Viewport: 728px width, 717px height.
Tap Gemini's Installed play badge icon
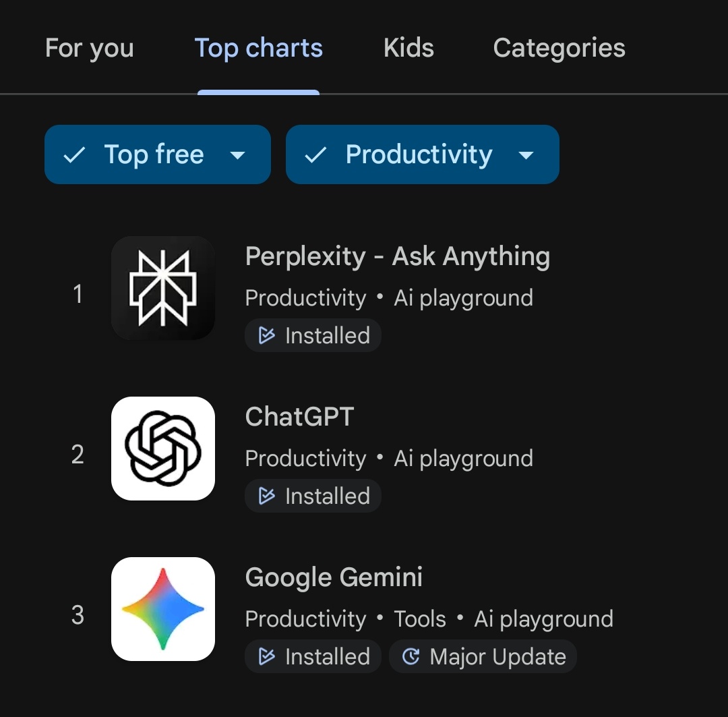click(267, 657)
